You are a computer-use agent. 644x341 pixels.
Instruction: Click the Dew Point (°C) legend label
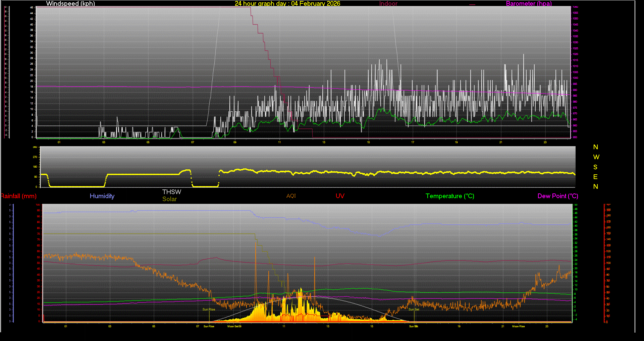pos(557,196)
